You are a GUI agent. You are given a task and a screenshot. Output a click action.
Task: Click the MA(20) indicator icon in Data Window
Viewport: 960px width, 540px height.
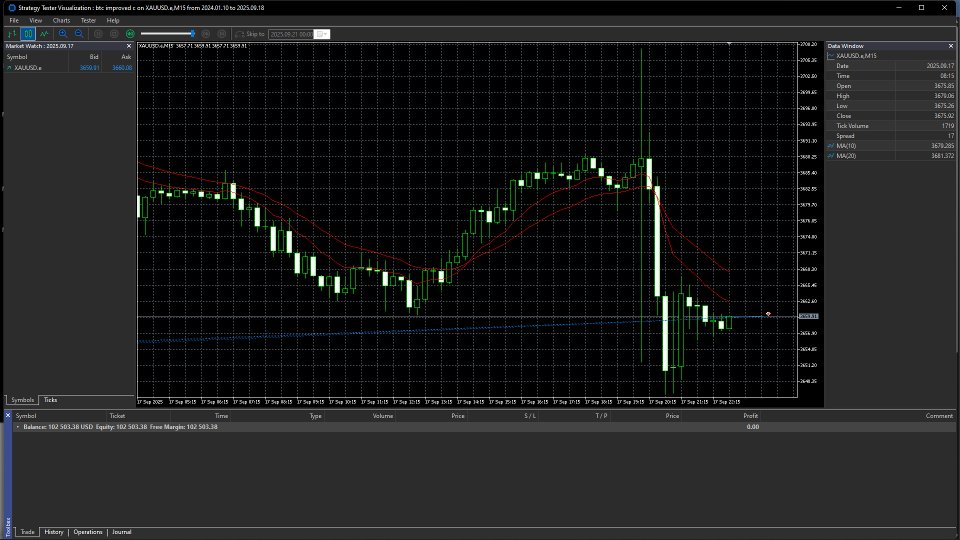click(831, 156)
